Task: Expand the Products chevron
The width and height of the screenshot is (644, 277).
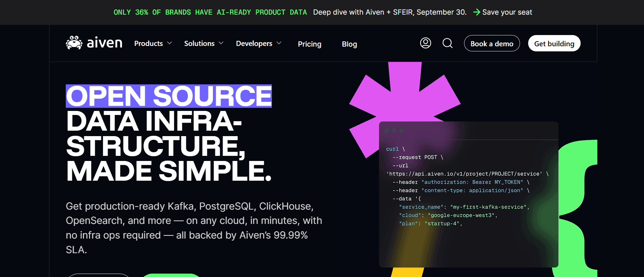Action: coord(170,43)
